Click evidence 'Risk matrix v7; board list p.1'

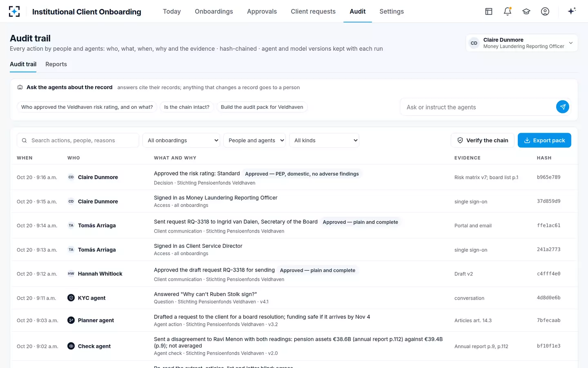(x=486, y=177)
